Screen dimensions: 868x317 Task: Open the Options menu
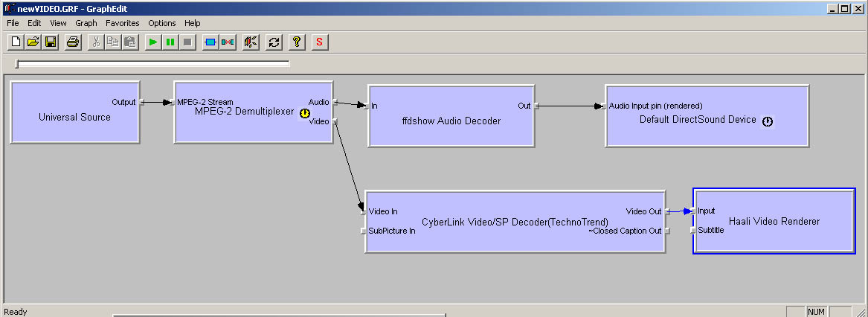(x=162, y=23)
